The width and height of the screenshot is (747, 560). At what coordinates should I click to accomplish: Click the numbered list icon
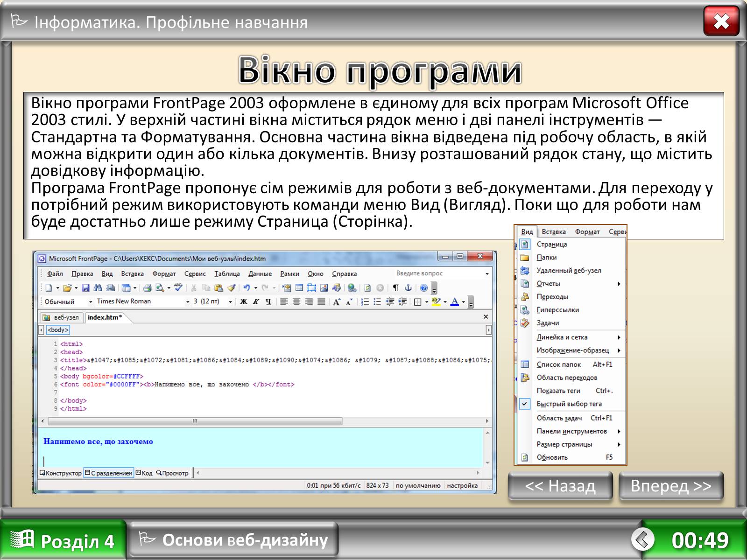point(365,302)
